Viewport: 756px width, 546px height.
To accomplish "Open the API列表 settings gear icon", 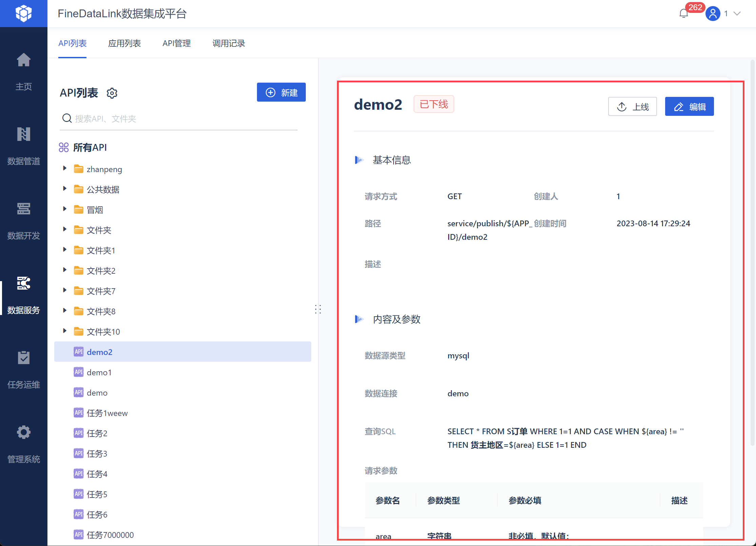I will point(112,93).
